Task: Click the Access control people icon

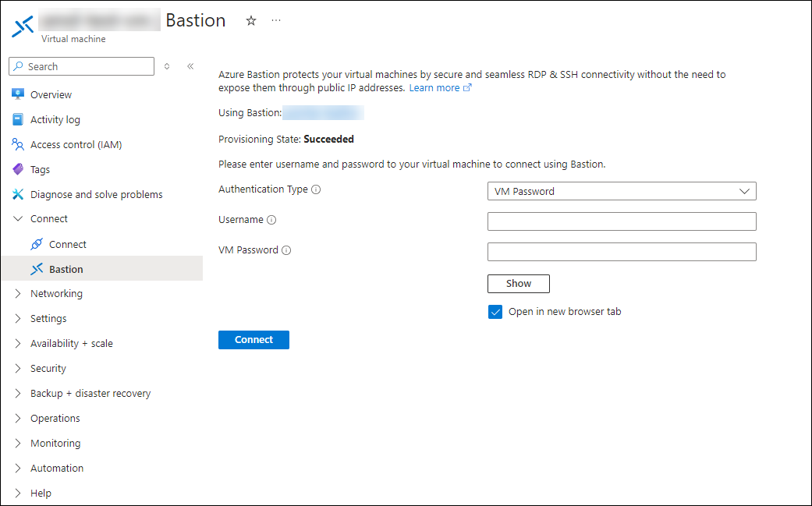Action: pyautogui.click(x=18, y=144)
